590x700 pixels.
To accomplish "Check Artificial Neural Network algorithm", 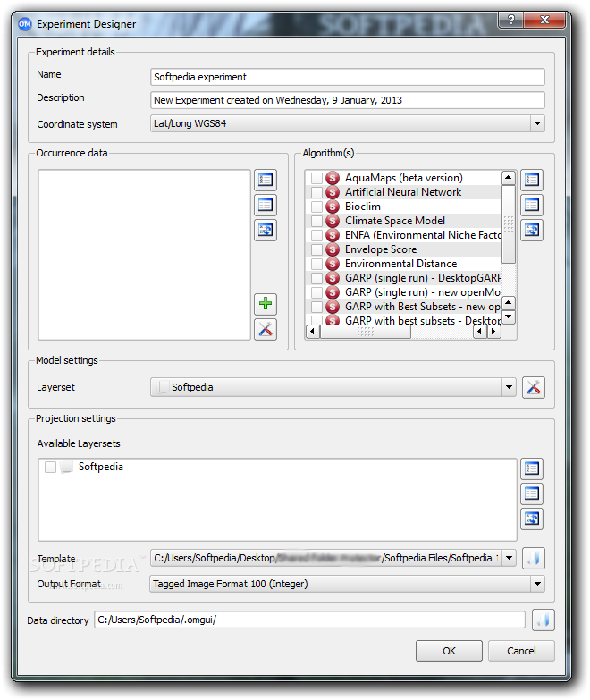I will (316, 192).
